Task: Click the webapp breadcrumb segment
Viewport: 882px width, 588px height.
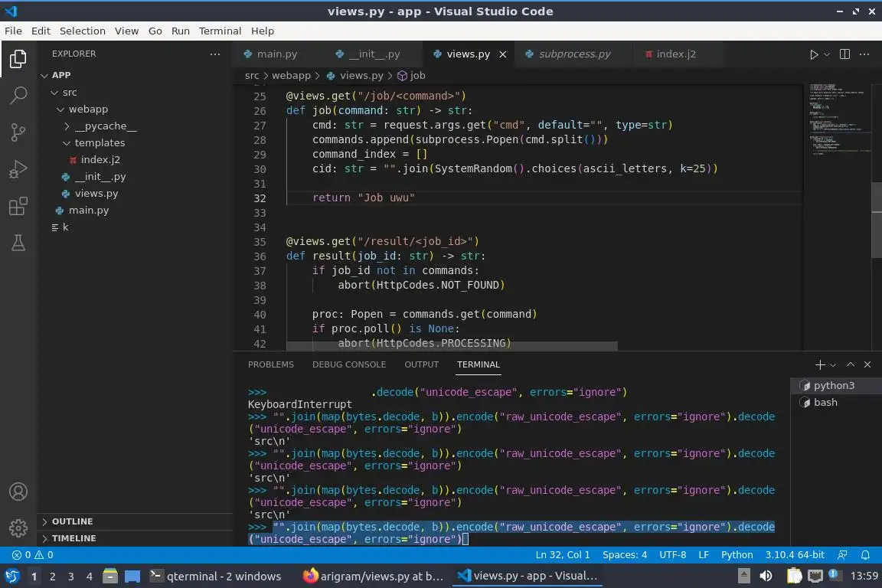Action: click(291, 75)
